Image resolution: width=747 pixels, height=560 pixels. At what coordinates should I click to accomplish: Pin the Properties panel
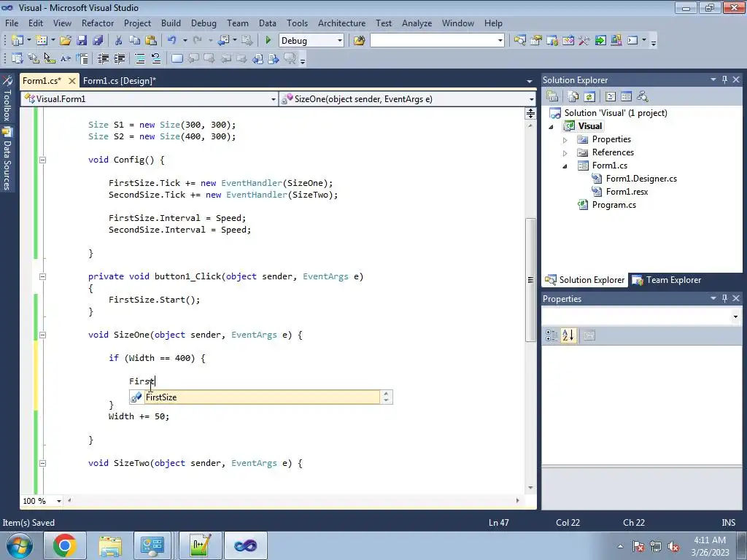pyautogui.click(x=724, y=298)
